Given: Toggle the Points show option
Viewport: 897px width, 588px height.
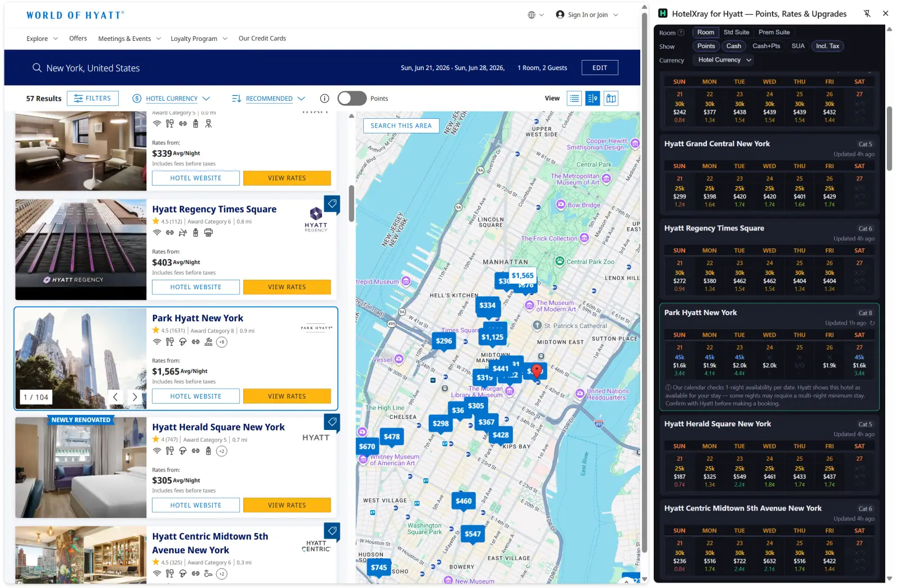Looking at the screenshot, I should (706, 46).
